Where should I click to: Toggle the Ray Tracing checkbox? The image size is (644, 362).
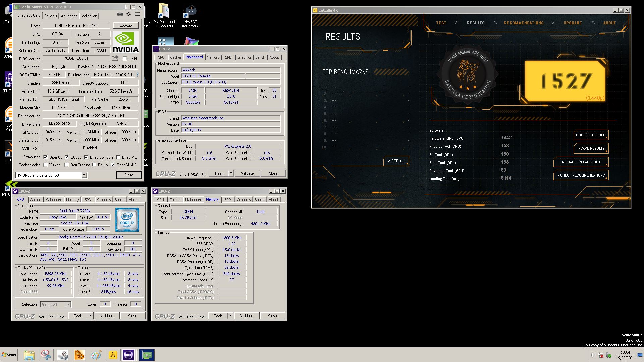pyautogui.click(x=66, y=165)
